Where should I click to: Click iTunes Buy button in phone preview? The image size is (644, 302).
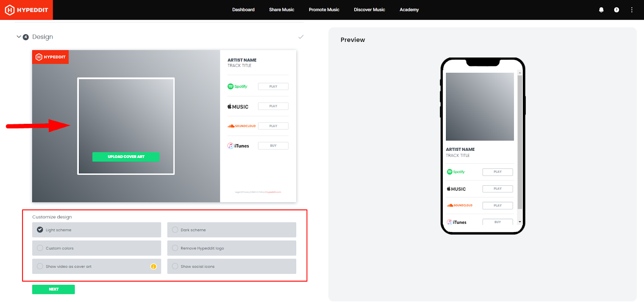coord(498,222)
